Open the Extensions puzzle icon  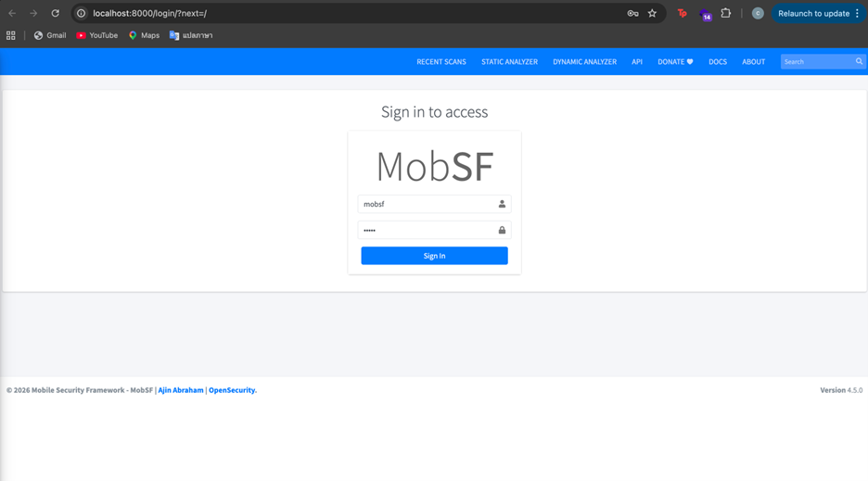point(726,13)
